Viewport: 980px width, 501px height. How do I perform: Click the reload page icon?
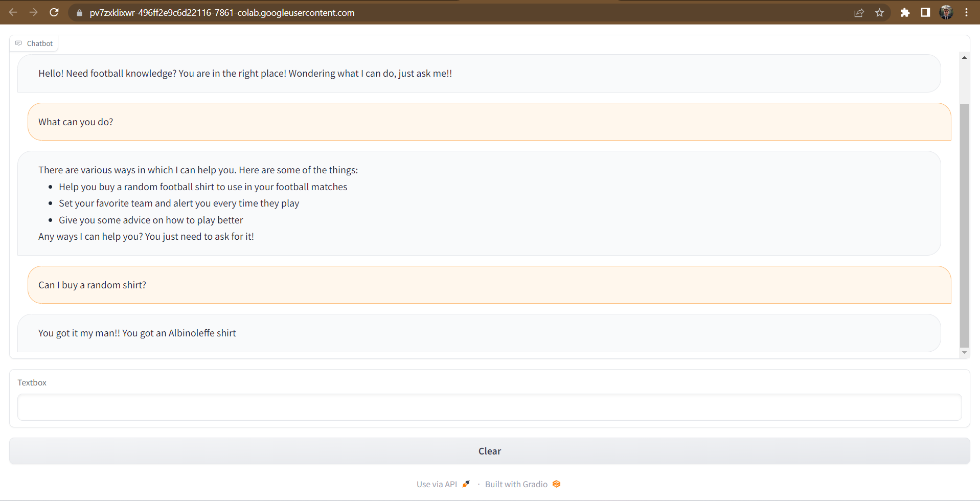54,12
